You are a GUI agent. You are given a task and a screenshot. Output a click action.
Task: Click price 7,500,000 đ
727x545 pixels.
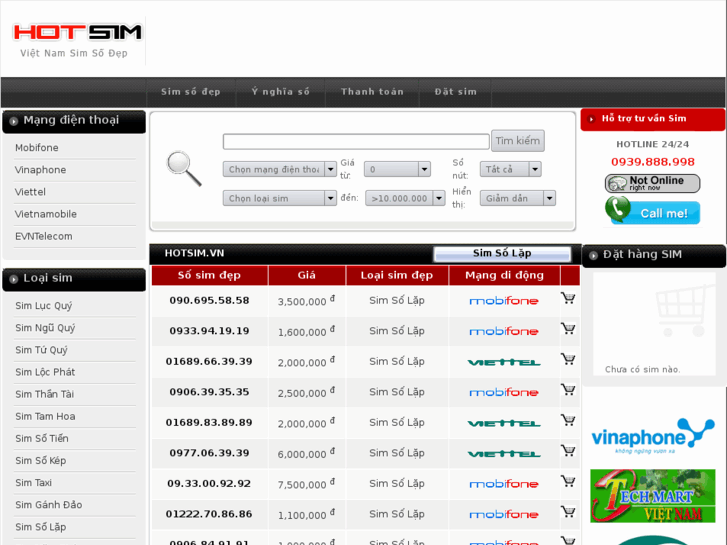[306, 484]
